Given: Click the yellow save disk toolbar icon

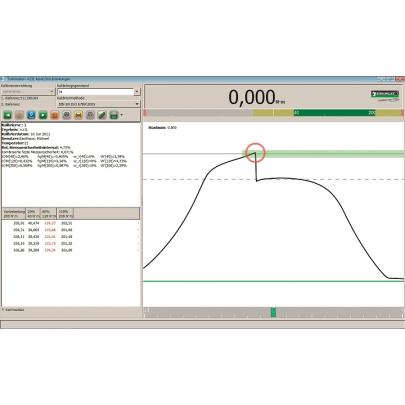Looking at the screenshot, I should click(x=78, y=115).
